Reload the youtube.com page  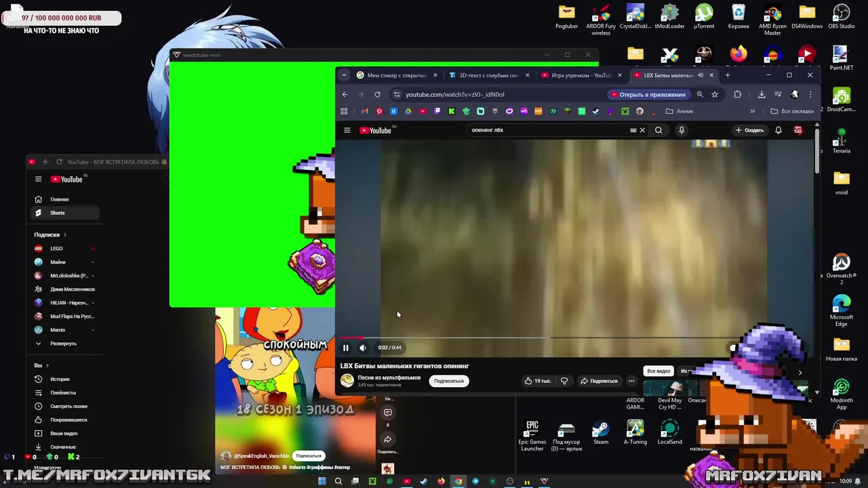point(377,94)
